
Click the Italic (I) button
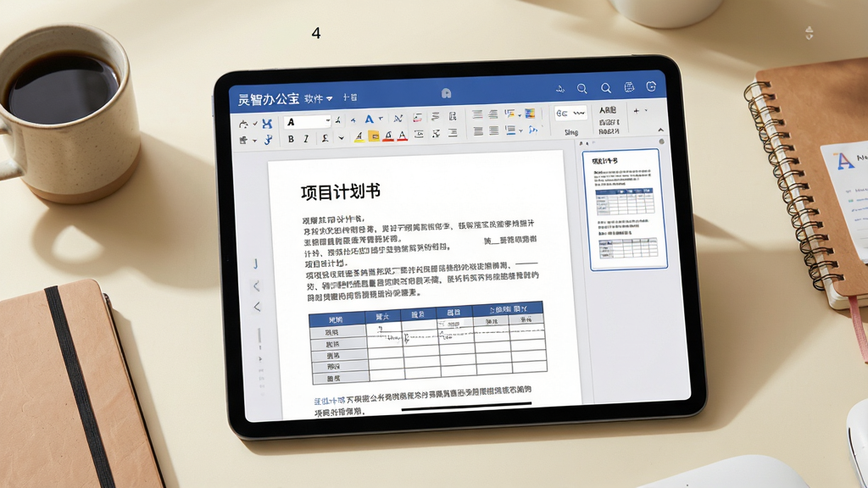[306, 140]
